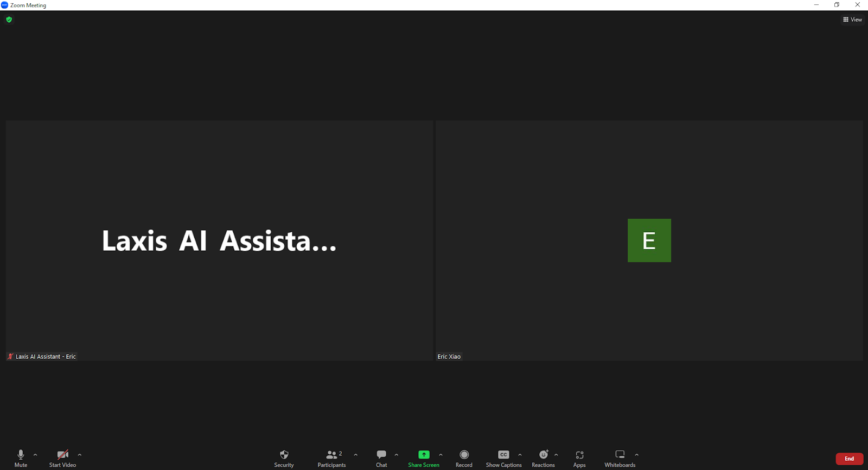
Task: Click the green encryption shield icon
Action: 9,20
